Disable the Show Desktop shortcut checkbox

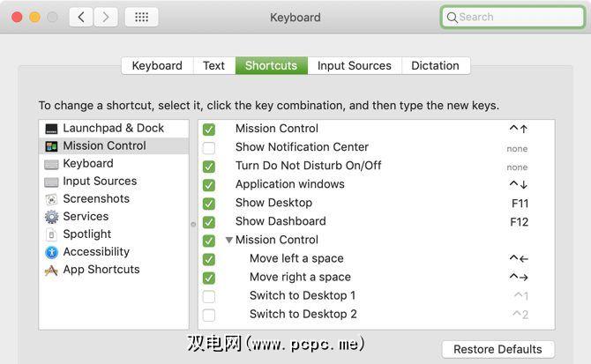(x=209, y=204)
